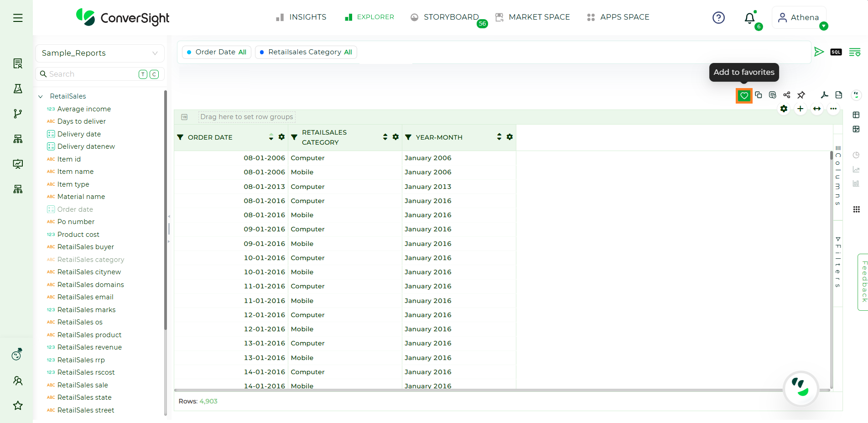Open the SQL query view icon
Image resolution: width=868 pixels, height=423 pixels.
point(836,52)
